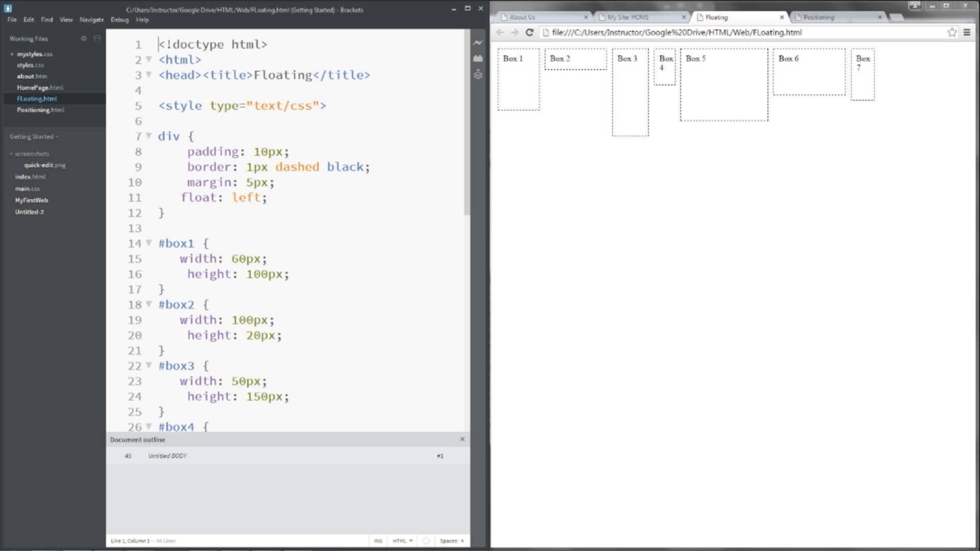Open Positioning.html in Working Files
The height and width of the screenshot is (551, 980).
pyautogui.click(x=41, y=109)
